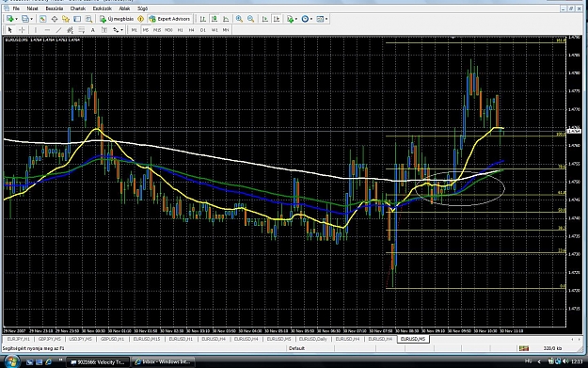
Task: Open the New Chart tool
Action: [x=9, y=19]
